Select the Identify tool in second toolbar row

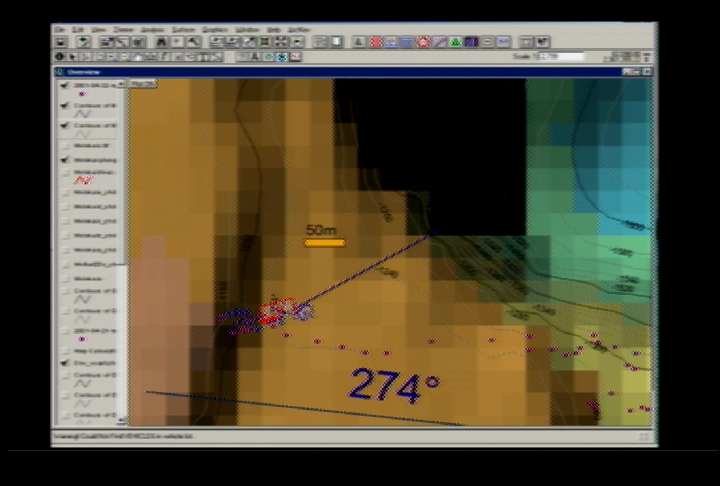pos(61,57)
